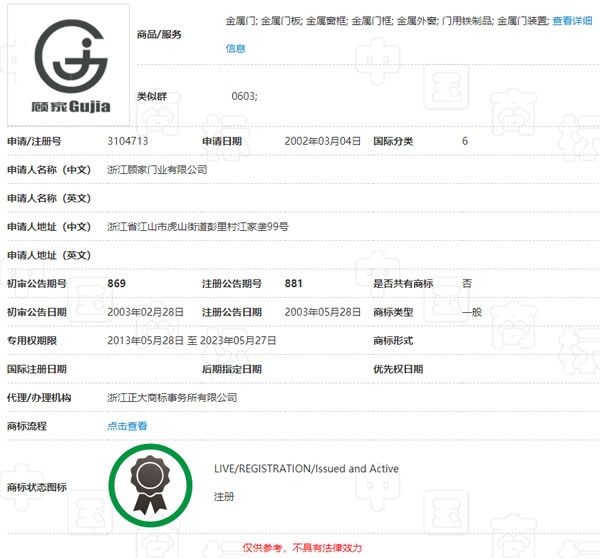Click the 后期指定日期 label
Image resolution: width=600 pixels, height=558 pixels.
tap(232, 369)
